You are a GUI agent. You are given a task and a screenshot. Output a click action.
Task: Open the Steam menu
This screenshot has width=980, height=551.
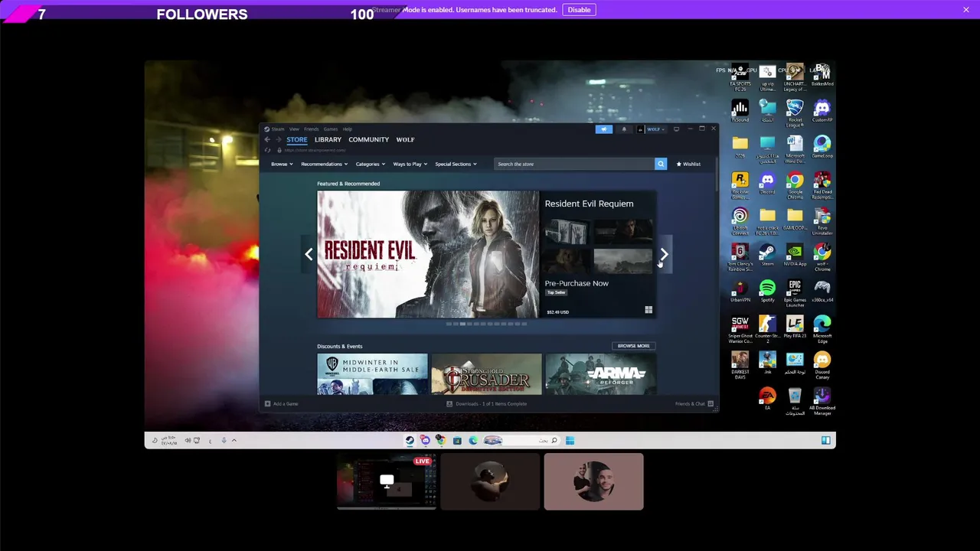click(x=275, y=129)
